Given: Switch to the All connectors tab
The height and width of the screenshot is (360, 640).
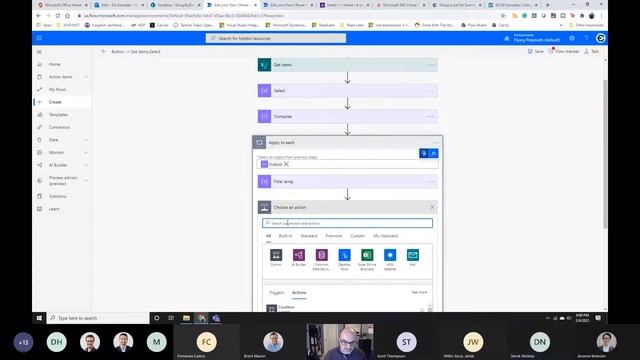Looking at the screenshot, I should click(x=268, y=236).
